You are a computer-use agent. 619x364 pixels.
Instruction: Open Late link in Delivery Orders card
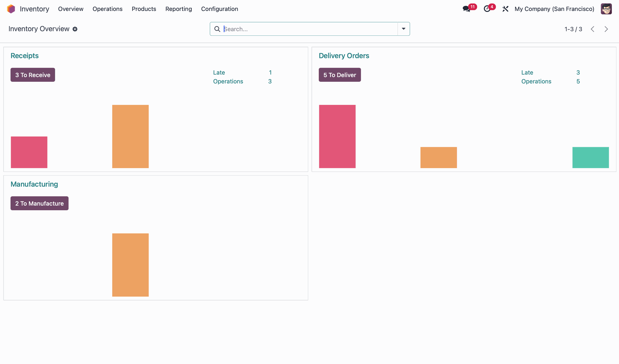pyautogui.click(x=527, y=72)
